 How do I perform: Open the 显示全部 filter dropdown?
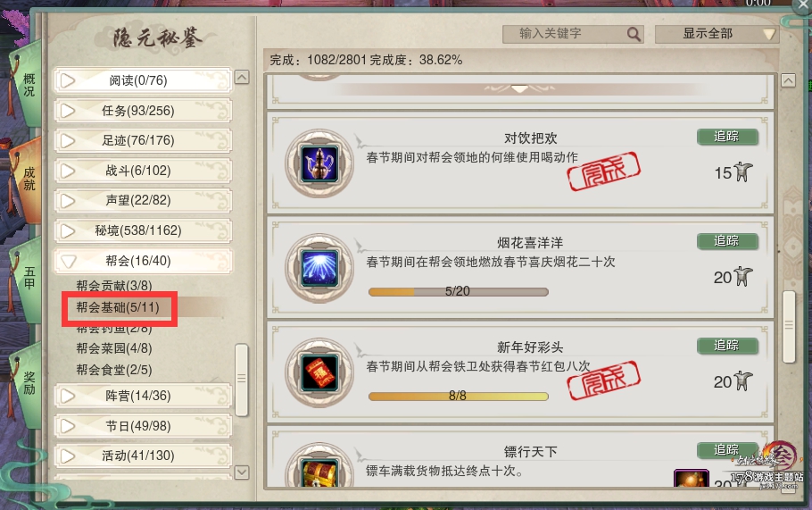pyautogui.click(x=717, y=34)
